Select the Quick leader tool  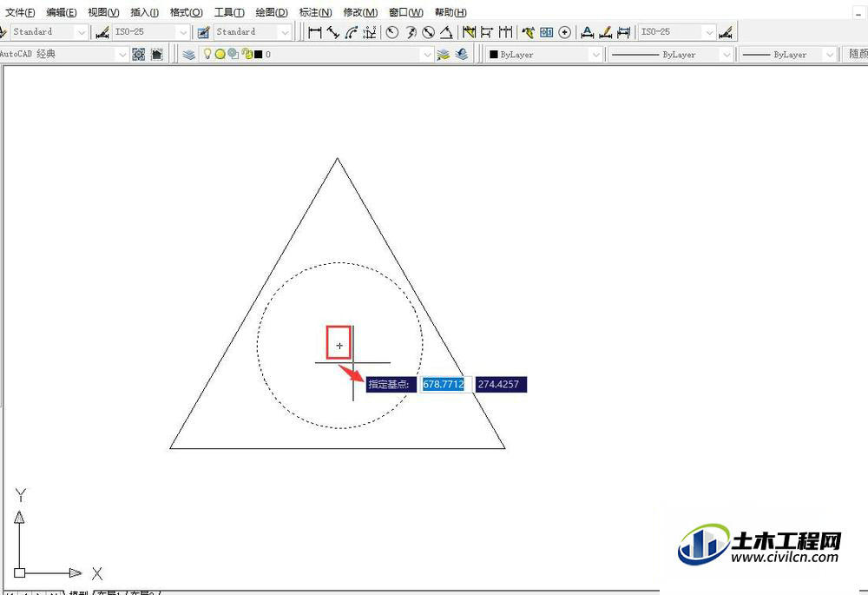click(x=528, y=32)
